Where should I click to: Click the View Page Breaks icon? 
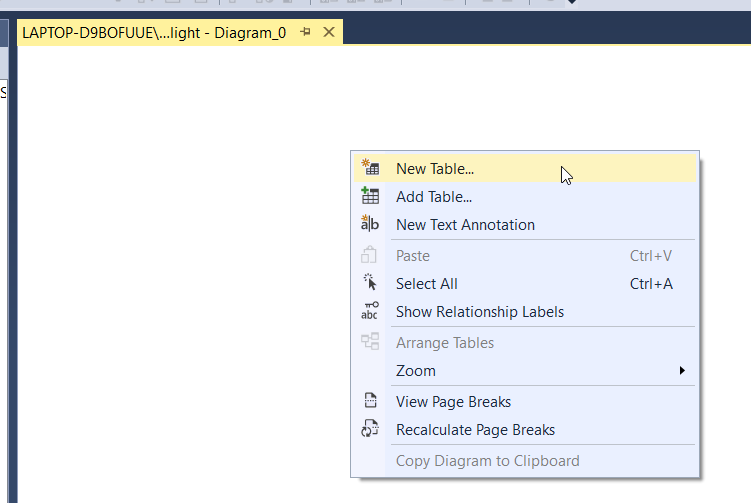coord(370,402)
